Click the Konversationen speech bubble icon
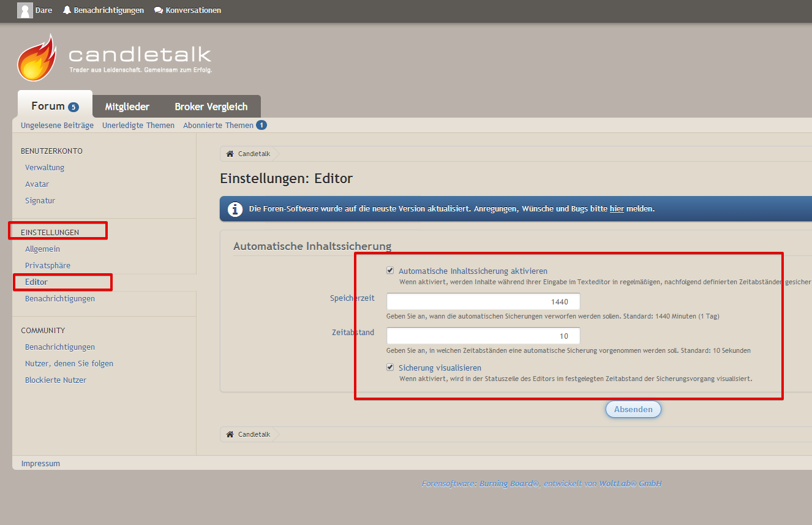 tap(159, 10)
